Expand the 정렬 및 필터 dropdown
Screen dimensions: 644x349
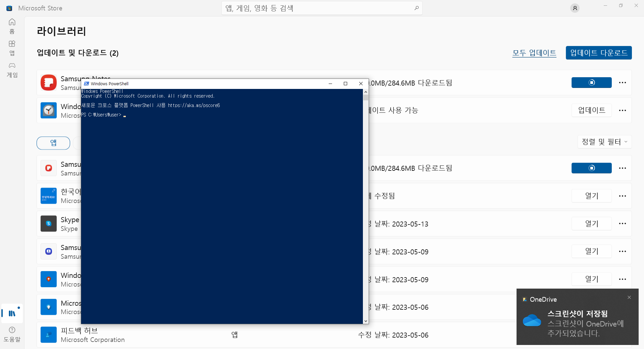click(604, 142)
